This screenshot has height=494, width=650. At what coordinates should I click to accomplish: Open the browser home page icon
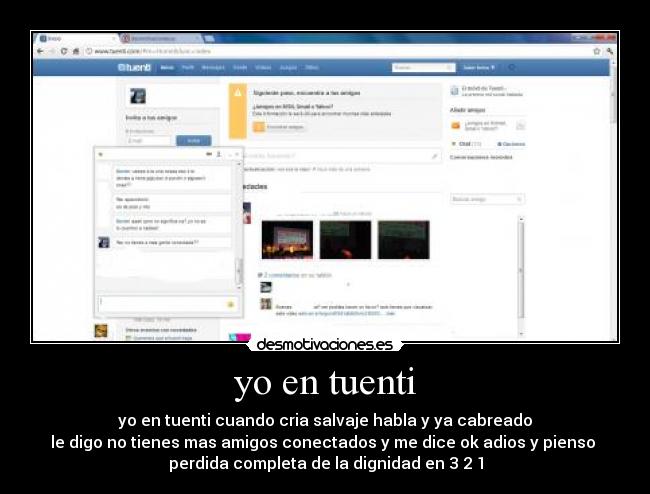[75, 51]
